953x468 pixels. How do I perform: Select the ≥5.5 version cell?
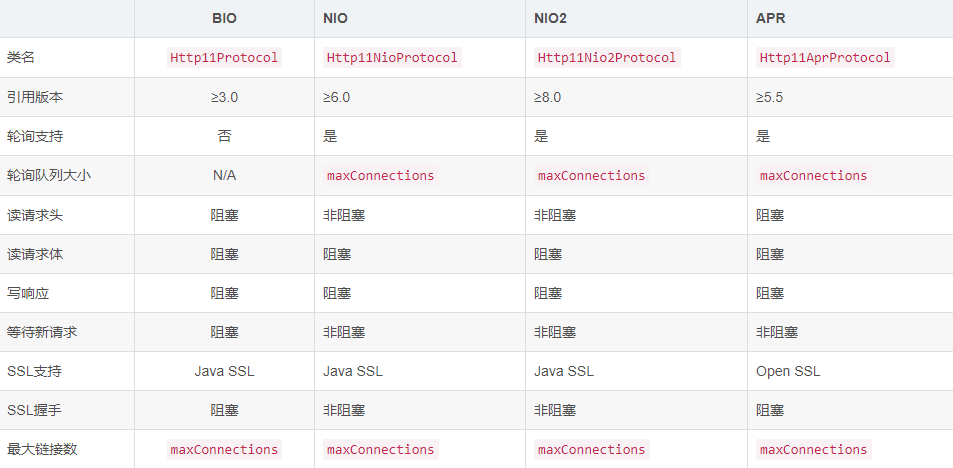(769, 97)
